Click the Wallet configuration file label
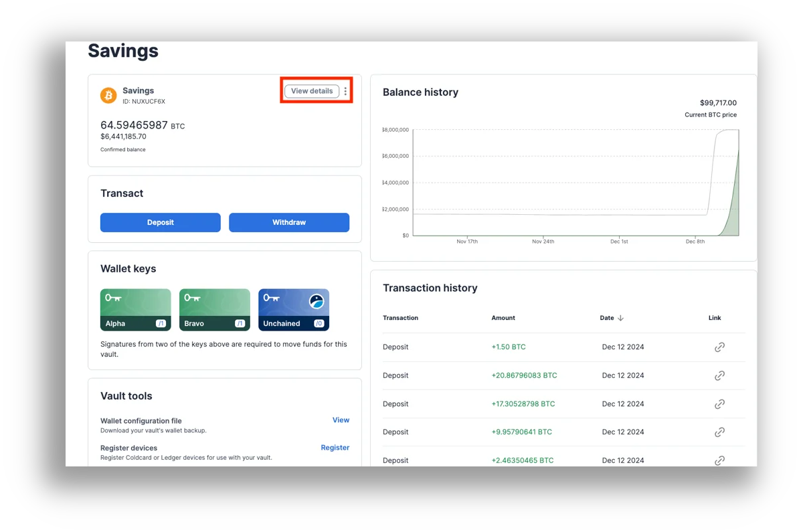The height and width of the screenshot is (532, 799). click(x=141, y=421)
